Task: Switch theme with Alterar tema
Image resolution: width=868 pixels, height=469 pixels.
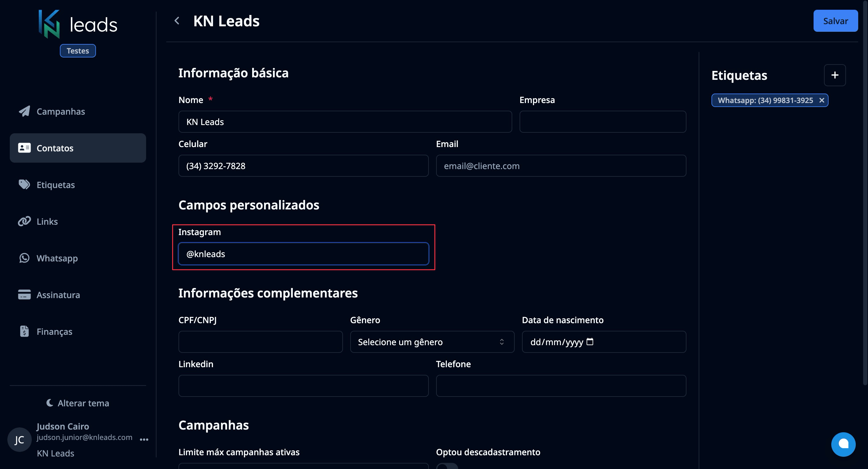Action: point(78,403)
